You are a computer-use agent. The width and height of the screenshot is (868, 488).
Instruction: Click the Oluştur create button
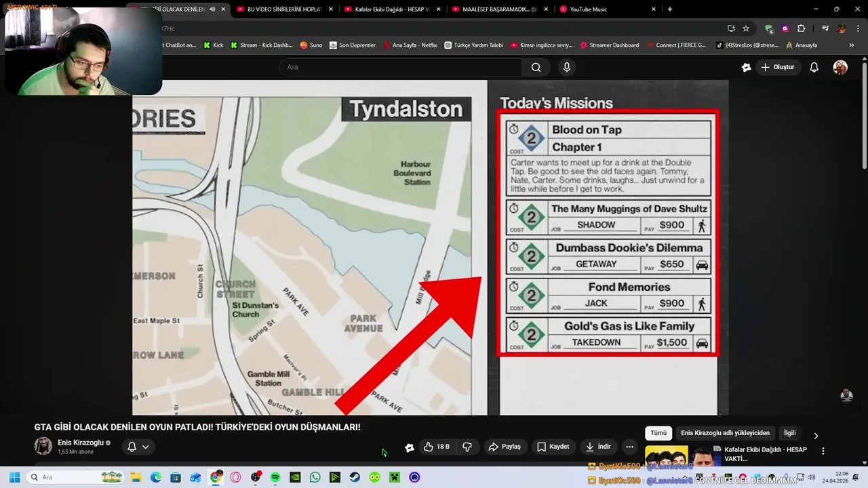[777, 67]
